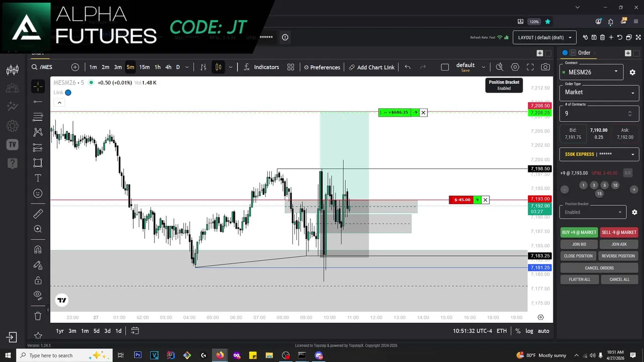Image resolution: width=644 pixels, height=362 pixels.
Task: Open the Order Type Market dropdown
Action: coord(599,92)
